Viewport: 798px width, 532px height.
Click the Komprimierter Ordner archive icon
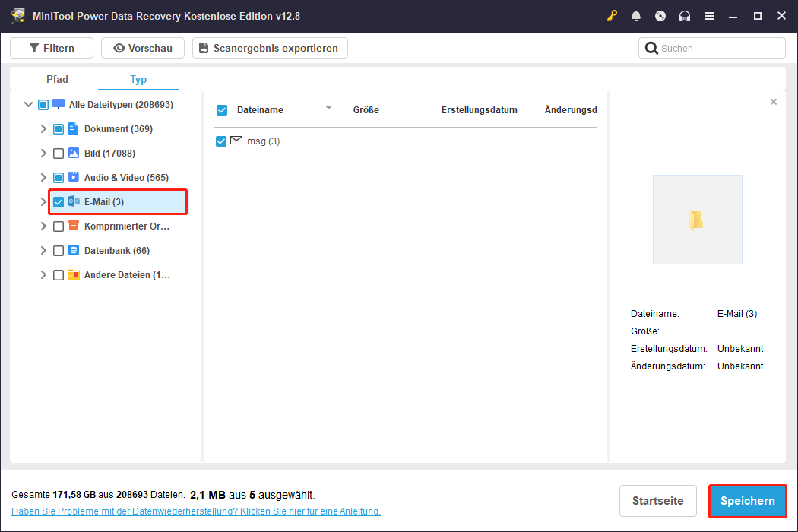(x=73, y=226)
